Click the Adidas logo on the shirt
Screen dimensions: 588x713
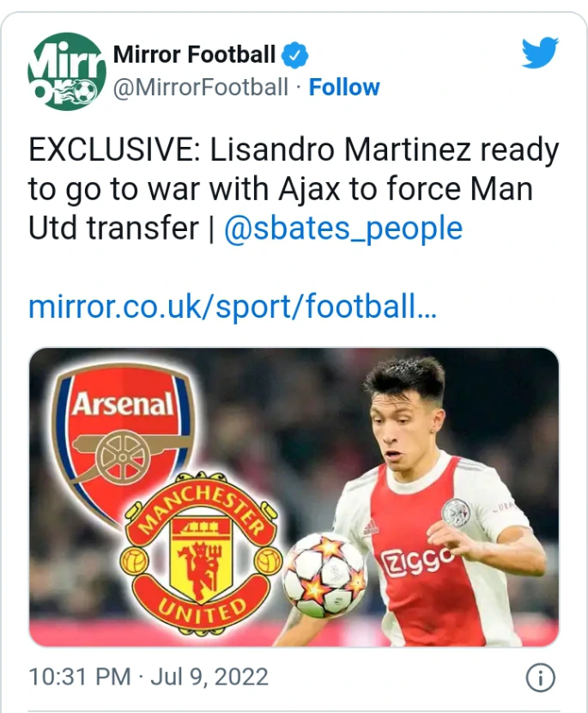[x=371, y=527]
